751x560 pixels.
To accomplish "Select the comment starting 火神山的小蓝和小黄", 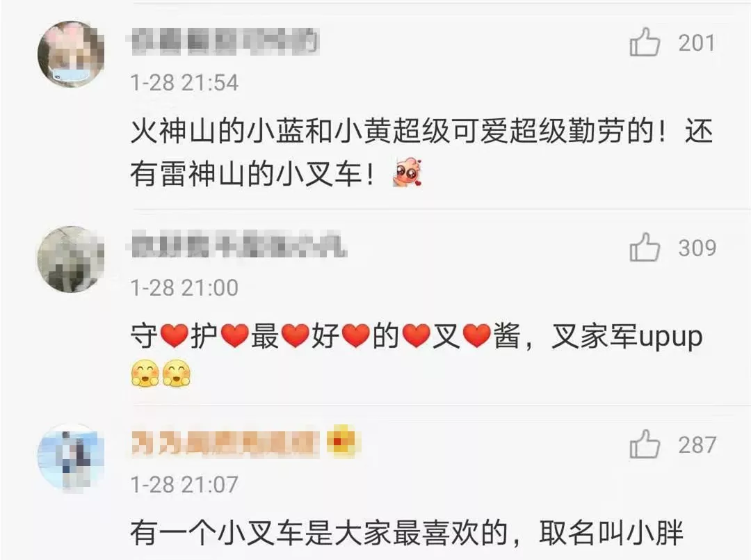I will click(x=421, y=152).
